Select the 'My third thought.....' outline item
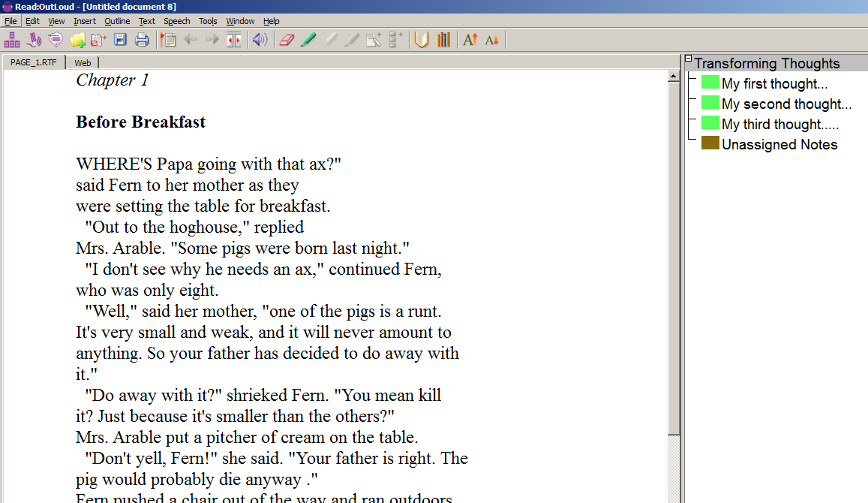Image resolution: width=868 pixels, height=503 pixels. [x=780, y=124]
